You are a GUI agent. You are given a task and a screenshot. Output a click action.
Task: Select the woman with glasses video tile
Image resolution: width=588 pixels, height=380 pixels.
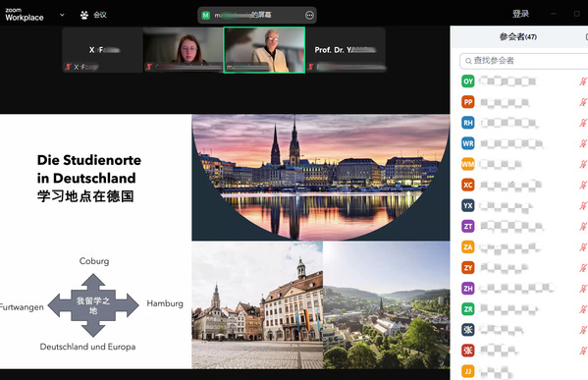184,50
